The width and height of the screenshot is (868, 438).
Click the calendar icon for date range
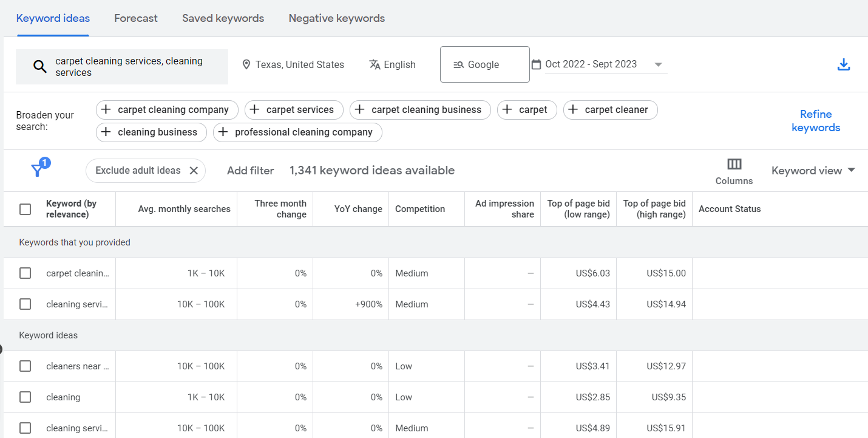pos(536,64)
